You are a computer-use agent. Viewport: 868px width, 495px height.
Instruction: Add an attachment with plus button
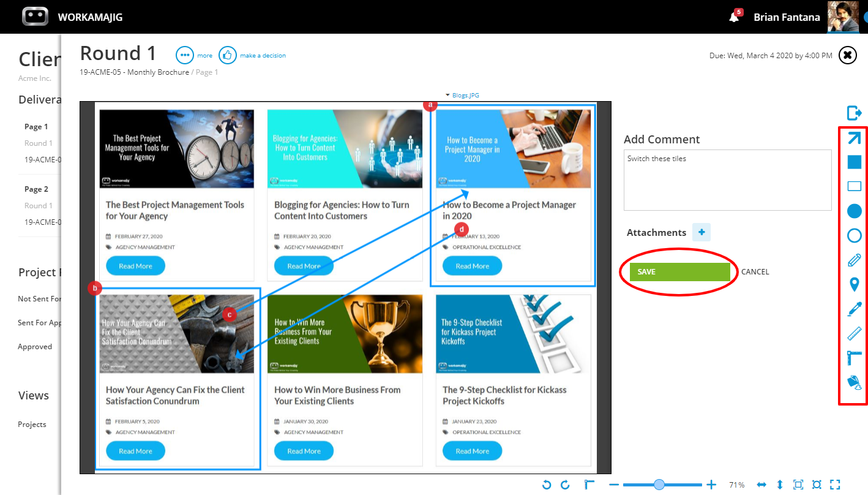point(702,232)
